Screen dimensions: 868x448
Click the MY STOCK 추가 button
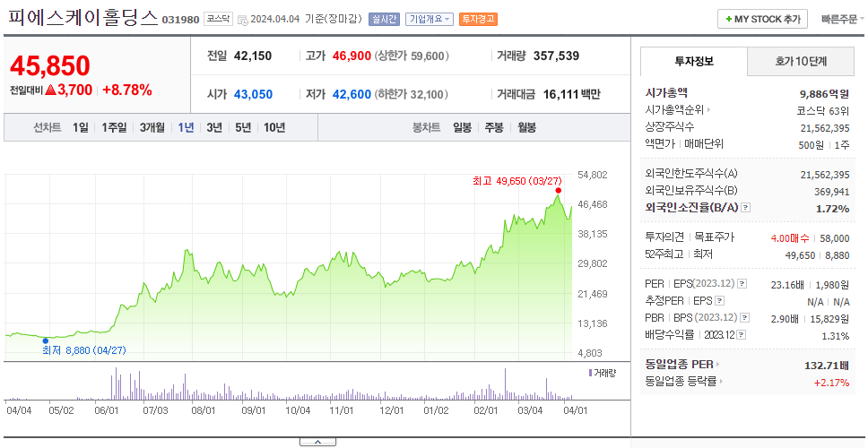click(763, 19)
